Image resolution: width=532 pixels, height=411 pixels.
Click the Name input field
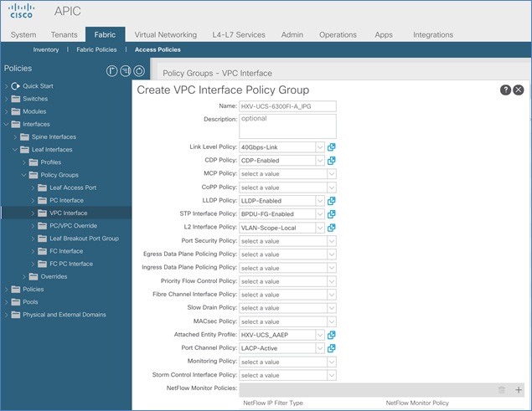tap(287, 106)
